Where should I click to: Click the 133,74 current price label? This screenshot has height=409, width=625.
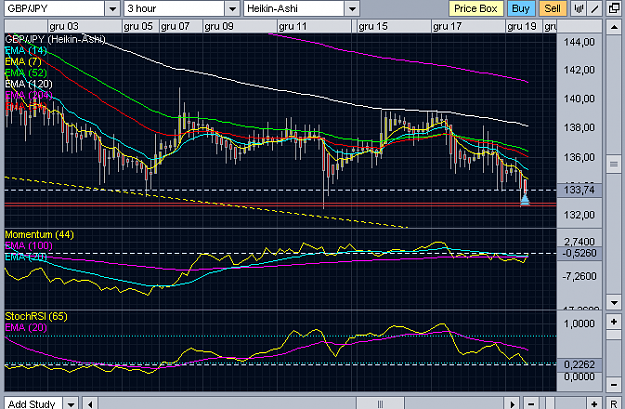(x=579, y=190)
